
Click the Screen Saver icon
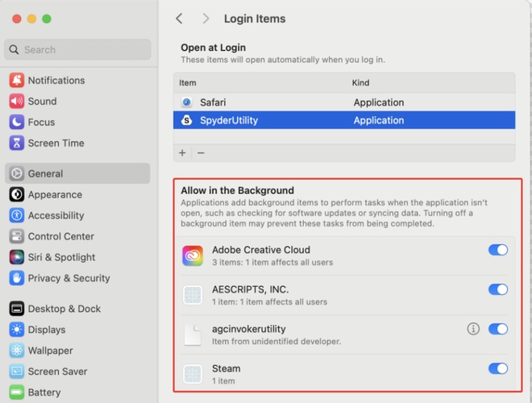click(17, 371)
